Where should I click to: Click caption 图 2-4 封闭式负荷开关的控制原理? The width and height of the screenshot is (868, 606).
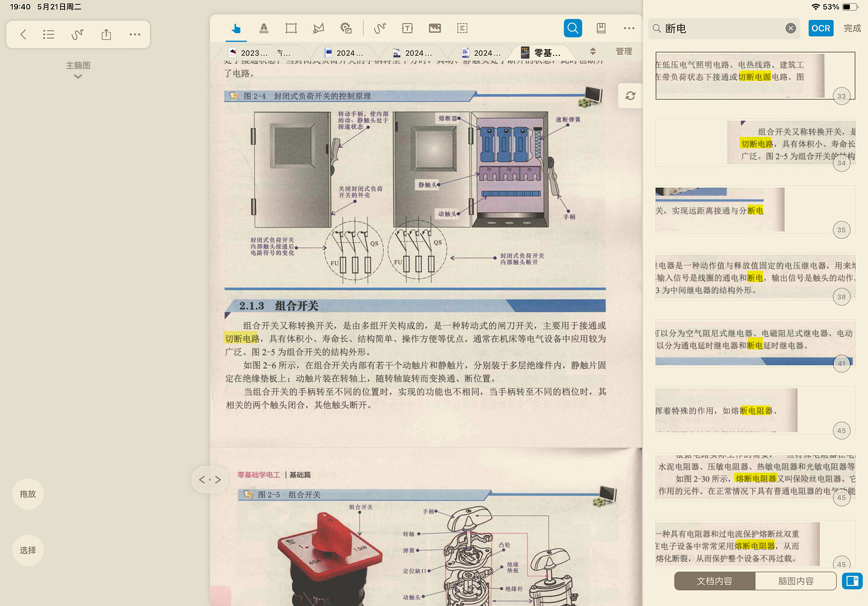pos(307,96)
